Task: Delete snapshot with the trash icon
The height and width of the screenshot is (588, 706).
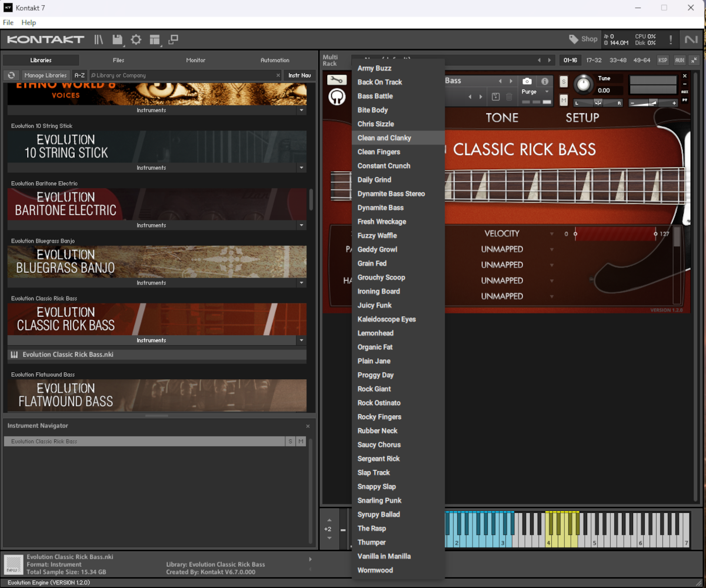Action: click(x=509, y=96)
